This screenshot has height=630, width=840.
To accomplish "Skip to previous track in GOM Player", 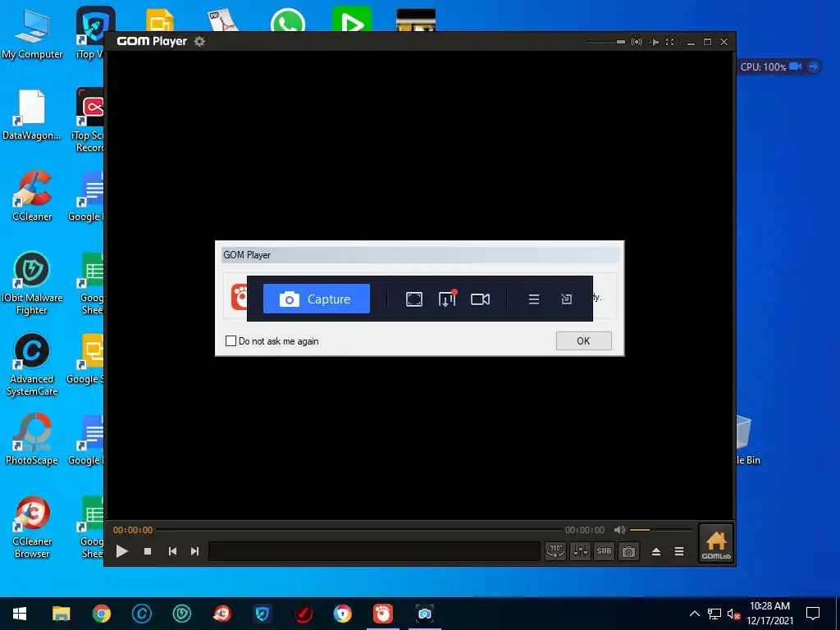I will (x=172, y=550).
